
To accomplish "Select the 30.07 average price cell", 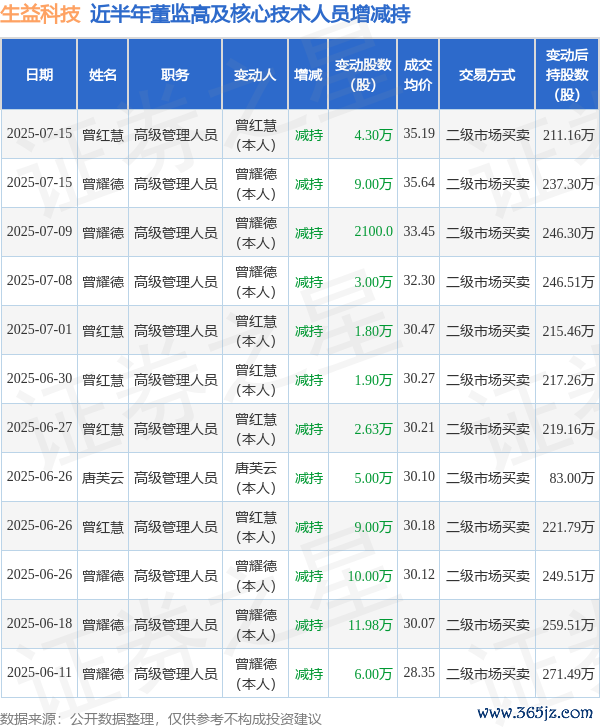I will (x=419, y=623).
